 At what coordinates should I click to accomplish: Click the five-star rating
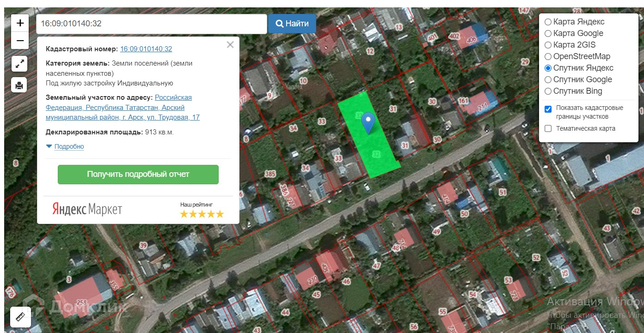pyautogui.click(x=202, y=214)
